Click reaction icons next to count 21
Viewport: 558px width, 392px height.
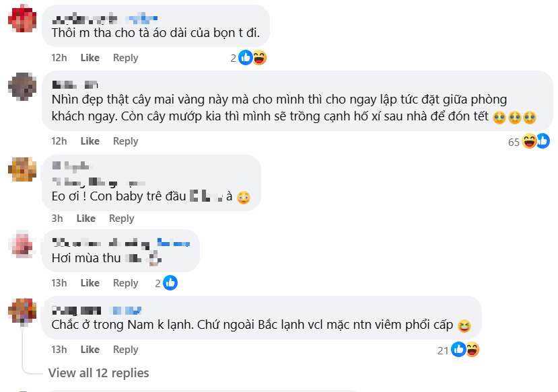click(465, 350)
